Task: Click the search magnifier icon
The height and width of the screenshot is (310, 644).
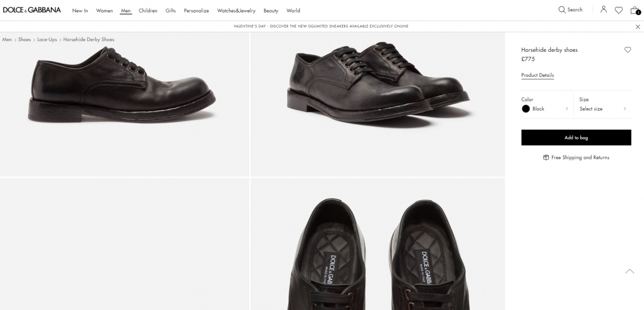Action: (562, 10)
